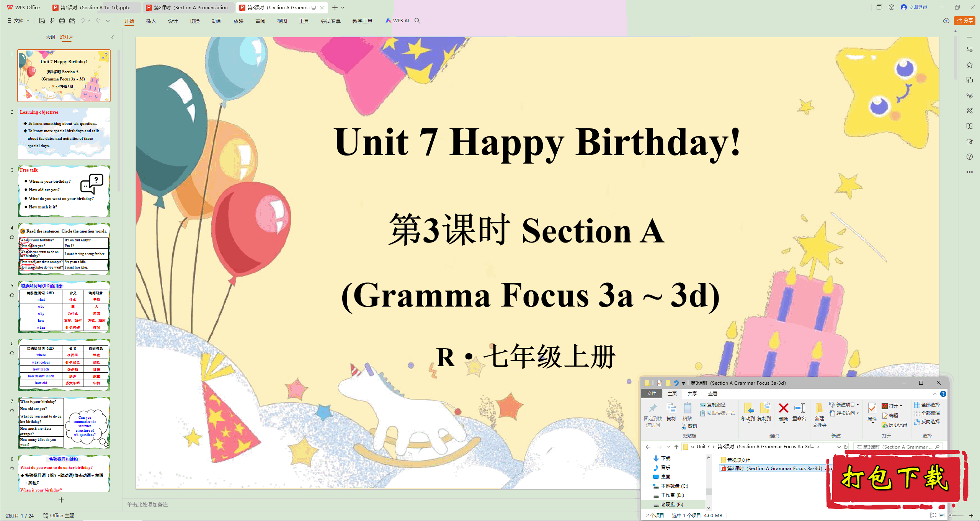Toggle the star marker beside slide 7 thumbnail
This screenshot has height=521, width=980.
pyautogui.click(x=12, y=411)
